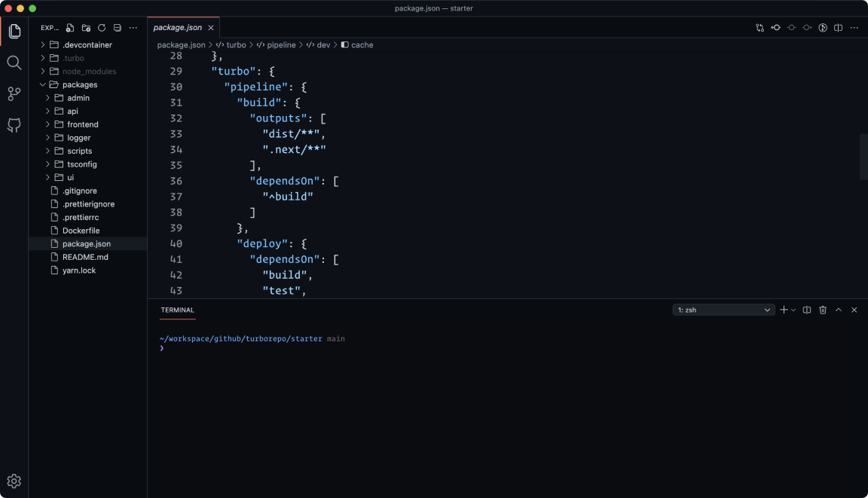Viewport: 868px width, 498px height.
Task: Kill the active terminal with the trash icon
Action: tap(823, 309)
